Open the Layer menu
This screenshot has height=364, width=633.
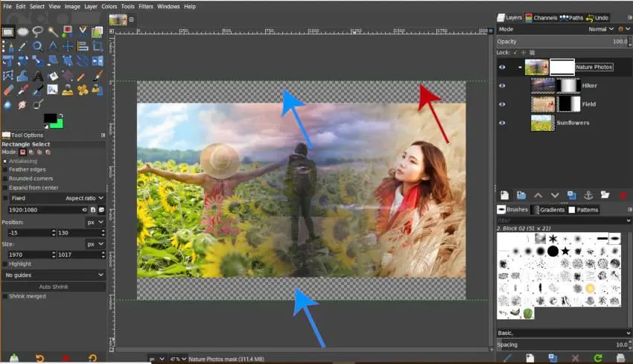coord(91,7)
